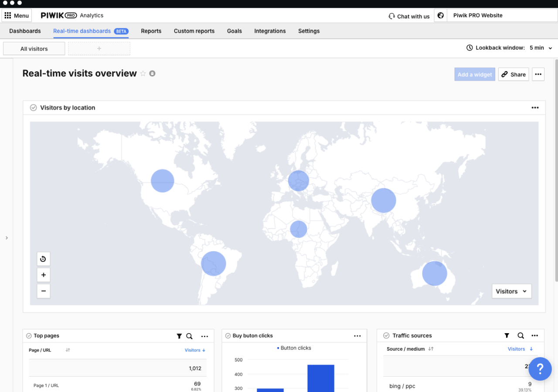Click the headset Chat with us icon
Viewport: 558px width, 392px height.
pos(391,16)
